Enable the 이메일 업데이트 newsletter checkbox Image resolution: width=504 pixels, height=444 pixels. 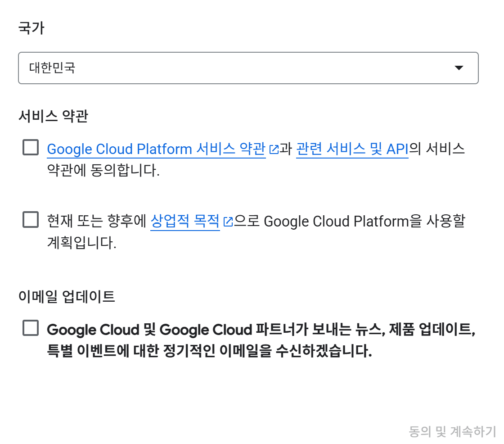(31, 328)
